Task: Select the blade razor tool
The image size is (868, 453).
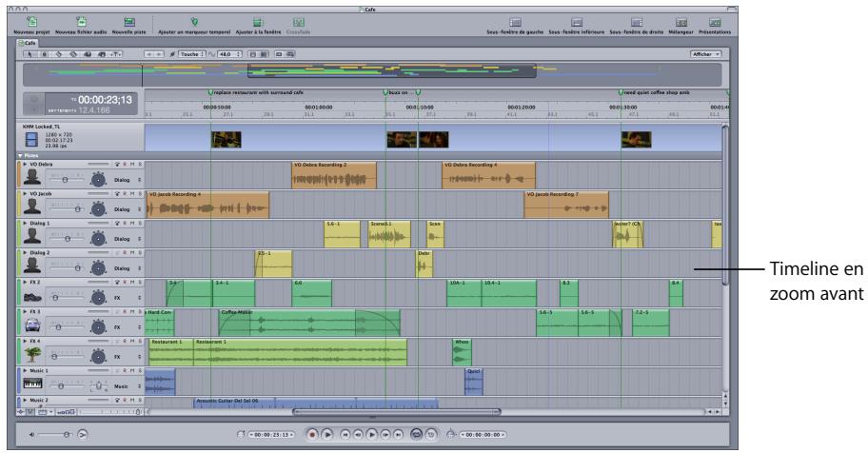Action: (x=59, y=54)
